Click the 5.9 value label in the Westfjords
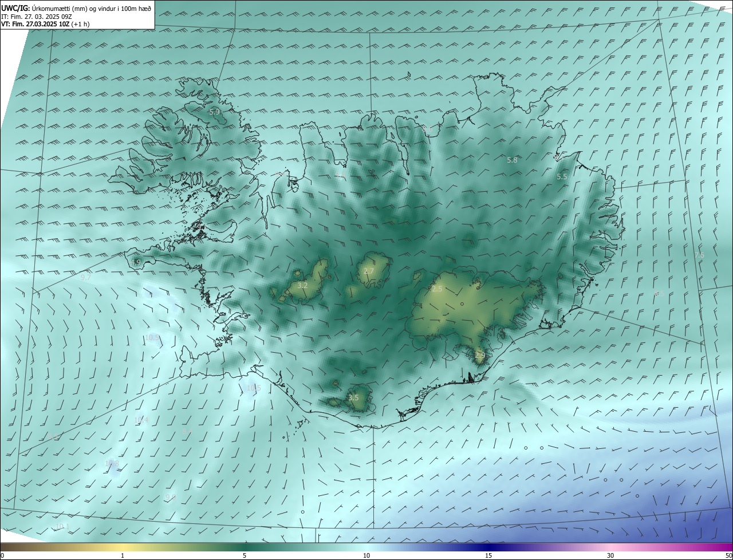Viewport: 733px width, 560px height. [214, 112]
